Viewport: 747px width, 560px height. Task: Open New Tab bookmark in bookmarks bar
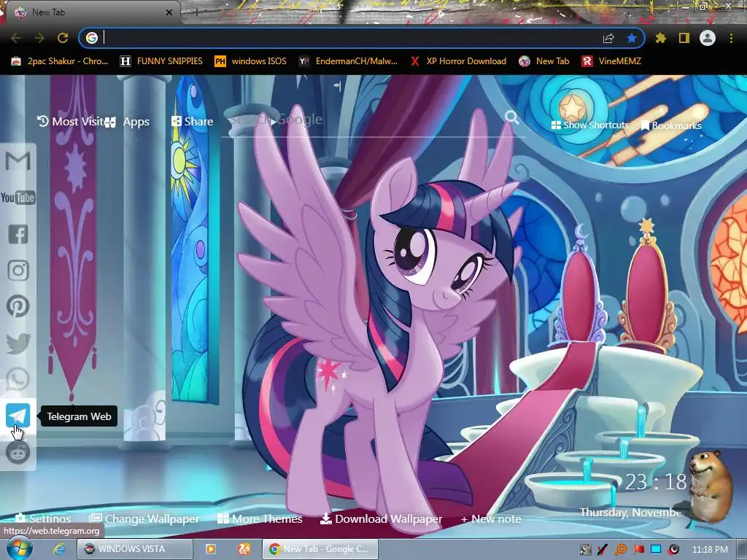coord(544,61)
